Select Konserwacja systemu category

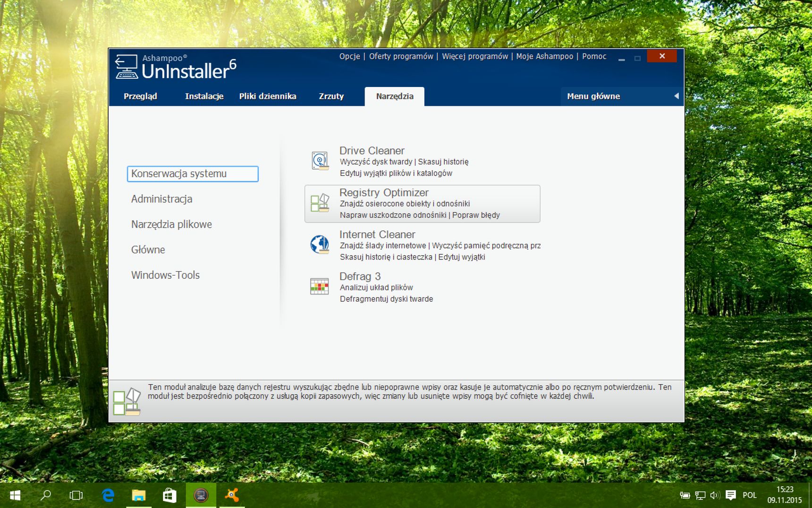193,173
